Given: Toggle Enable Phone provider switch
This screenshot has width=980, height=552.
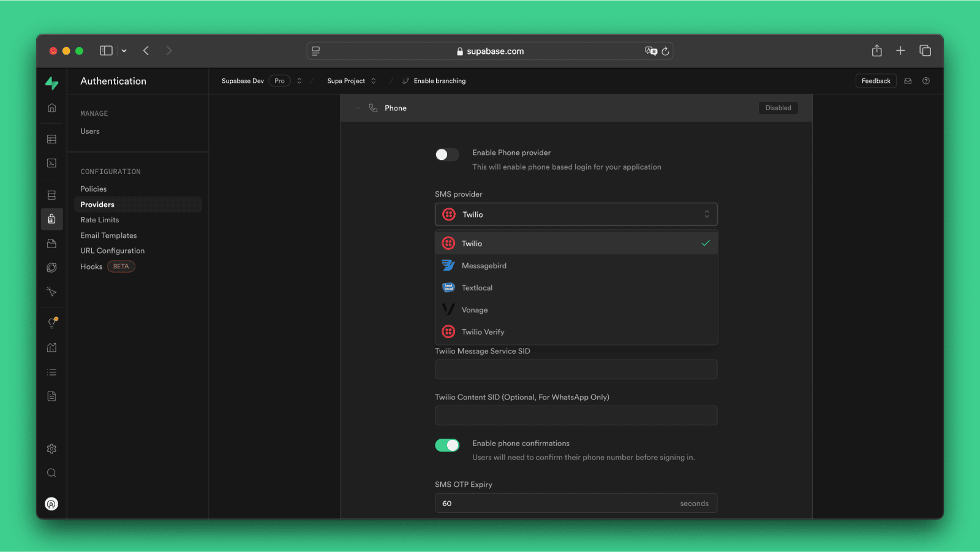Looking at the screenshot, I should [447, 154].
